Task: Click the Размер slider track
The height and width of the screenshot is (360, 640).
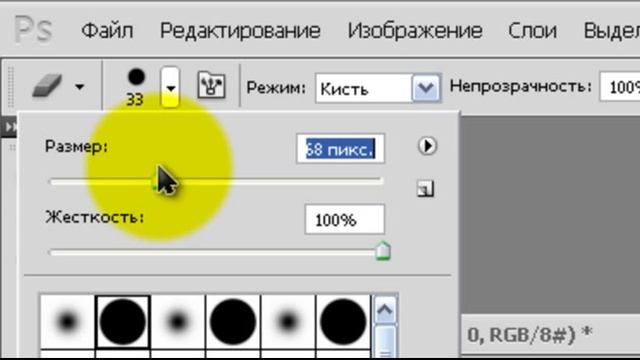Action: [x=216, y=181]
